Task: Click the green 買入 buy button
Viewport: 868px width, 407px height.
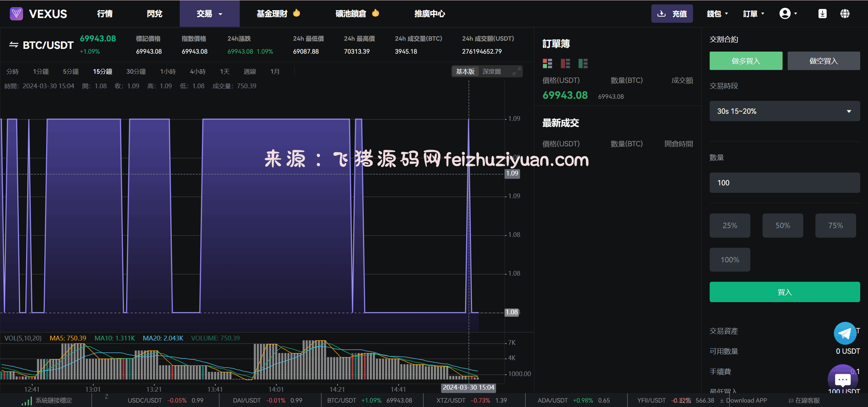Action: click(x=784, y=292)
